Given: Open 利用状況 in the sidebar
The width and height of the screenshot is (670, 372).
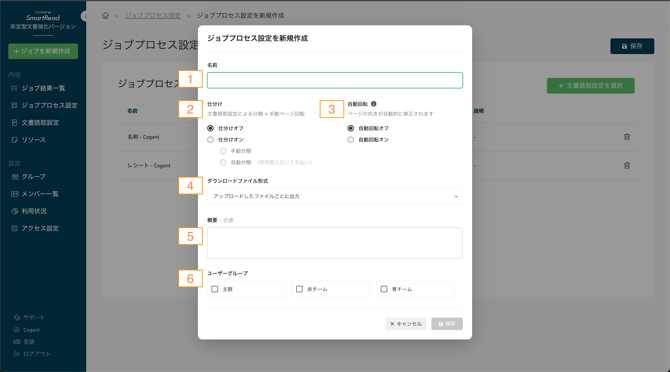Looking at the screenshot, I should [x=29, y=211].
